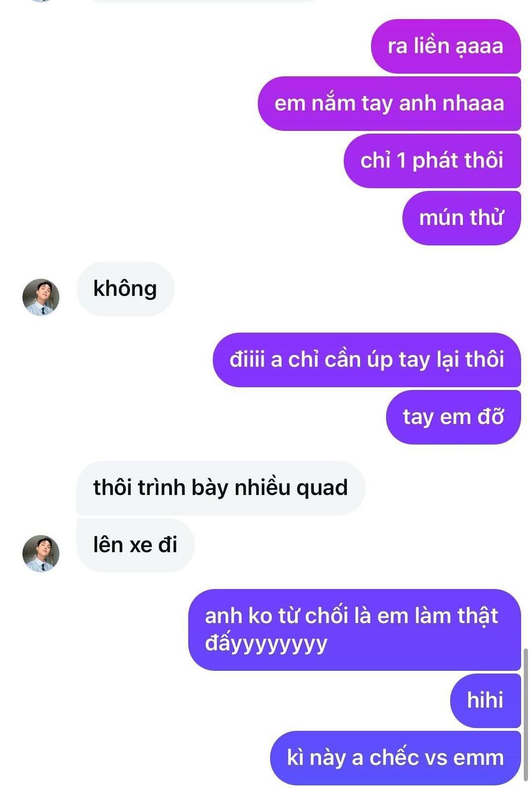Select the 'tay em đỡ' message
The height and width of the screenshot is (794, 532).
[x=453, y=417]
